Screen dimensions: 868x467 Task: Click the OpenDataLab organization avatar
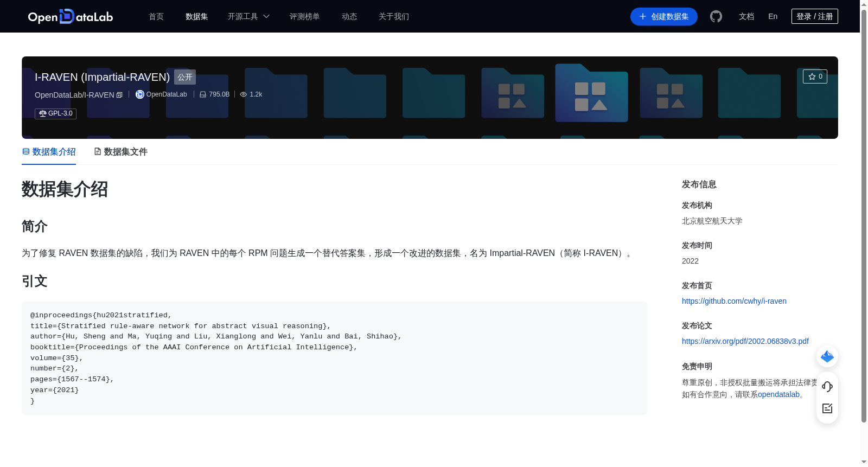pos(139,94)
